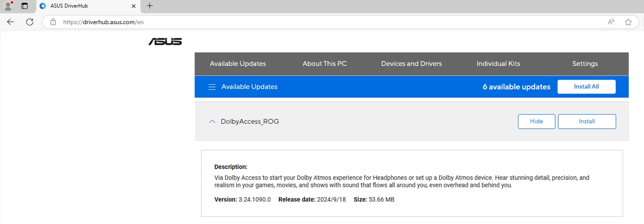Image resolution: width=644 pixels, height=224 pixels.
Task: Open the hamburger menu beside Available Updates
Action: point(212,87)
